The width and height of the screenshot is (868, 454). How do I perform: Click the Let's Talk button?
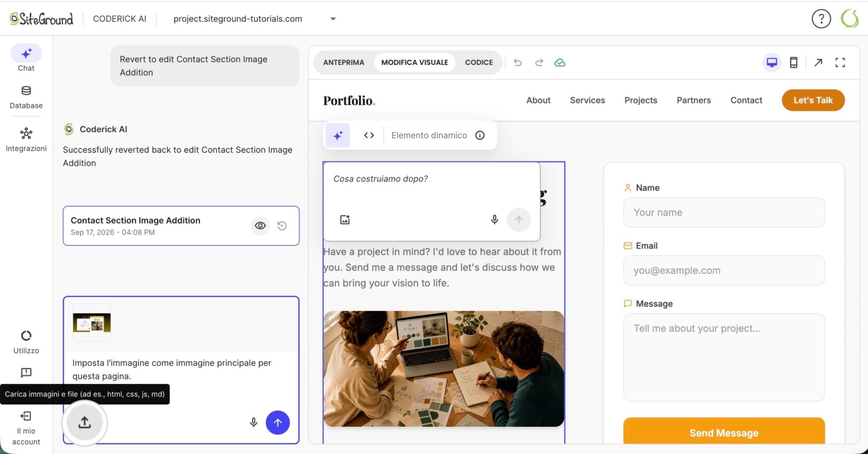point(813,100)
